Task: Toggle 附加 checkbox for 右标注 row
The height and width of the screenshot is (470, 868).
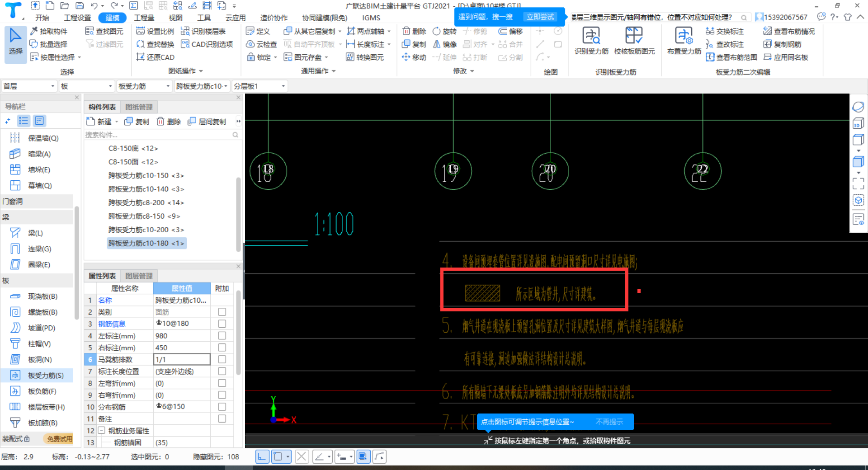Action: click(222, 348)
